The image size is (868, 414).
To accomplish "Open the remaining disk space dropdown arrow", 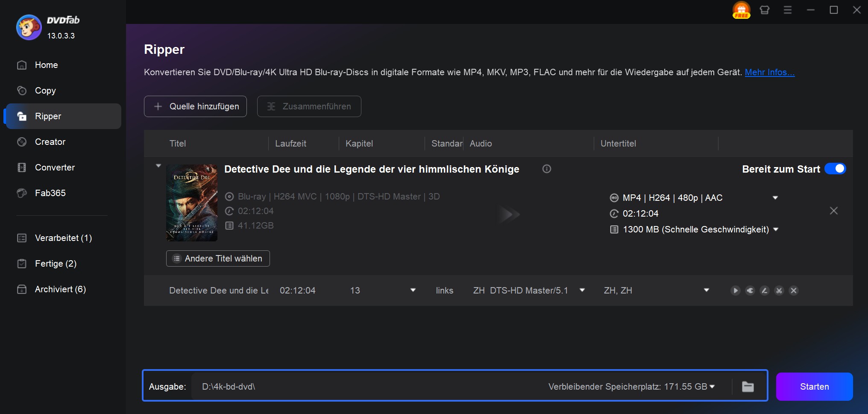I will point(712,387).
